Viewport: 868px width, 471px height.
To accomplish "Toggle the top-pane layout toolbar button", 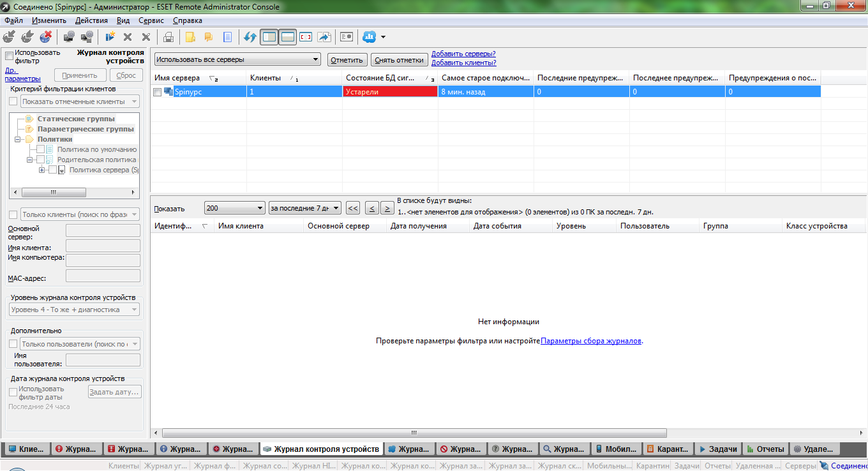I will pyautogui.click(x=288, y=37).
